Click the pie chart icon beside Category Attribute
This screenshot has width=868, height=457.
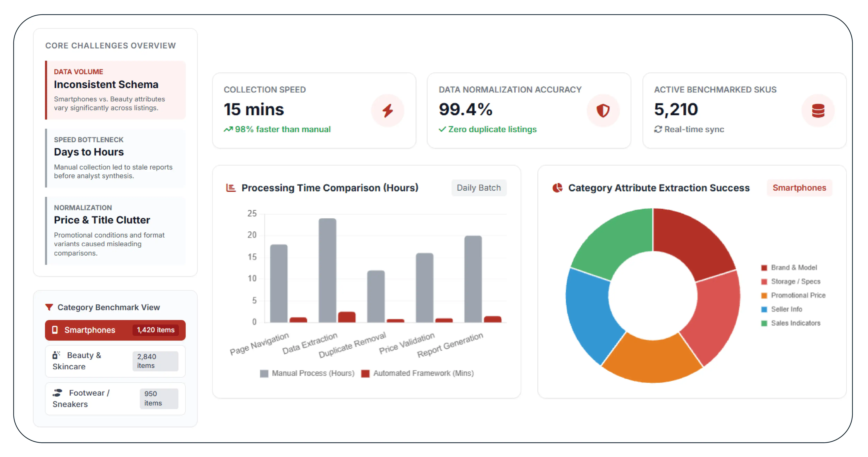tap(557, 188)
